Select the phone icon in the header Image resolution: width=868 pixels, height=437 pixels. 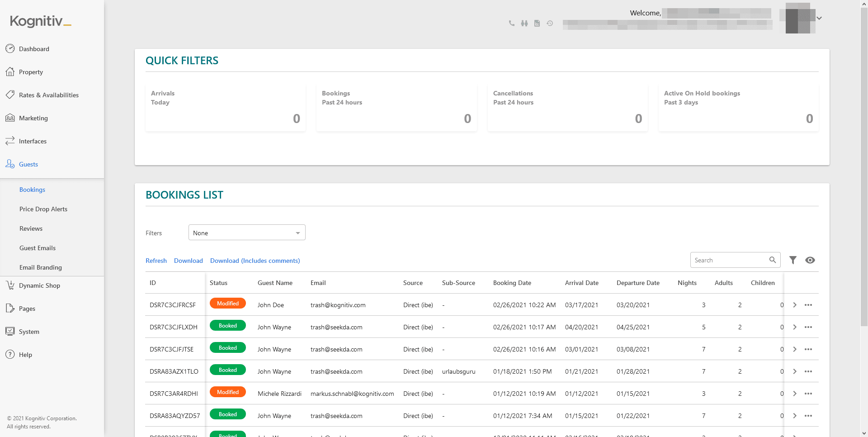click(x=512, y=23)
